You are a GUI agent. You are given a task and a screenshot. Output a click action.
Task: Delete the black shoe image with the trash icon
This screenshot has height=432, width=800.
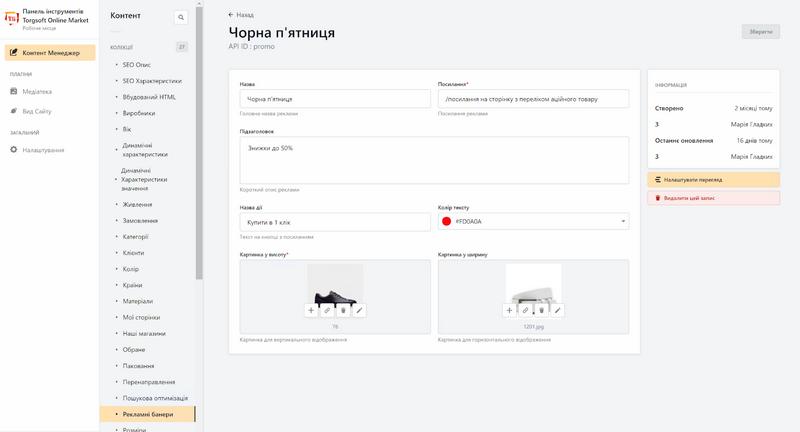(343, 310)
